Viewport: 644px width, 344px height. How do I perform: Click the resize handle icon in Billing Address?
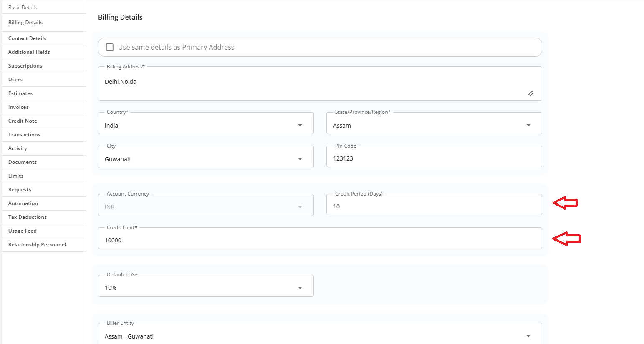(530, 93)
